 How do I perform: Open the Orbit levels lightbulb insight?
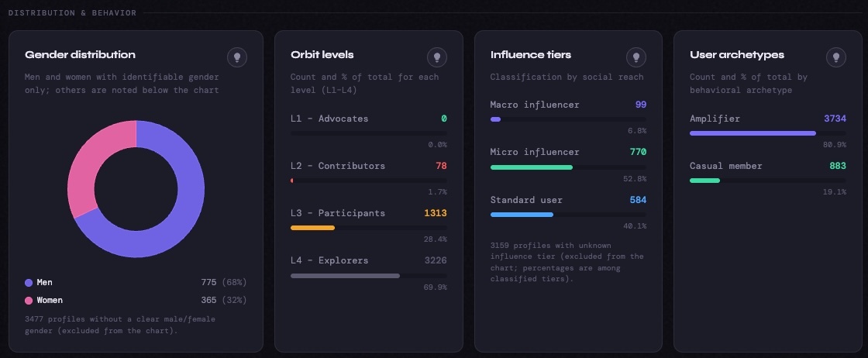coord(437,57)
